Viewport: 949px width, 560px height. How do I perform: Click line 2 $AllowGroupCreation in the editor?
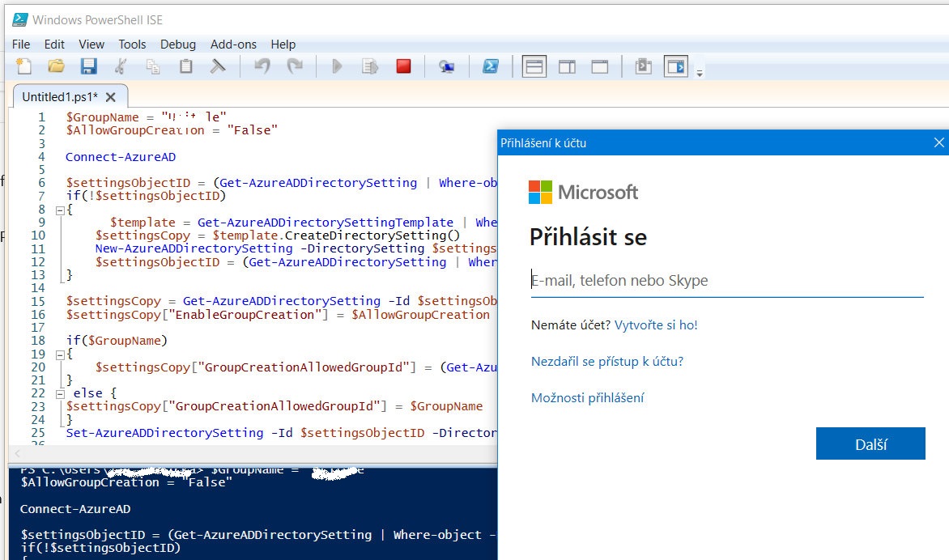coord(172,130)
